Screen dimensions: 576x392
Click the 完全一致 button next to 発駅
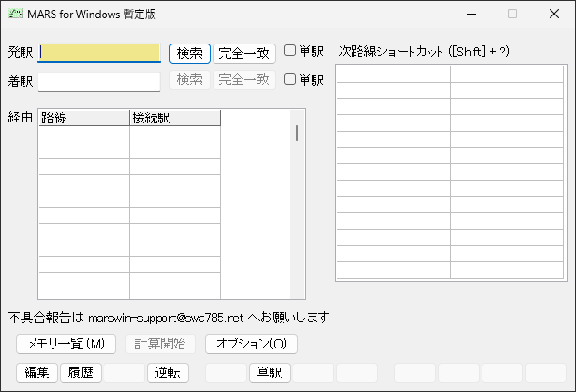point(243,54)
